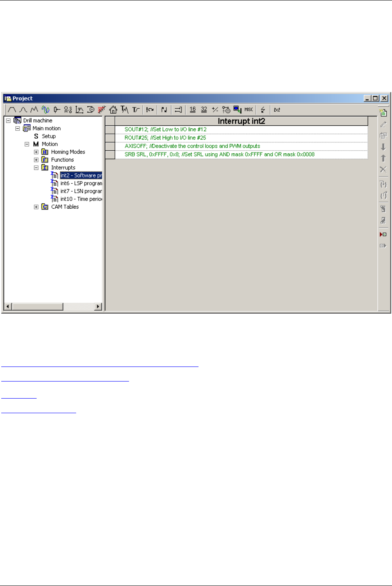Click the tree scrollbar right arrow

coord(98,307)
